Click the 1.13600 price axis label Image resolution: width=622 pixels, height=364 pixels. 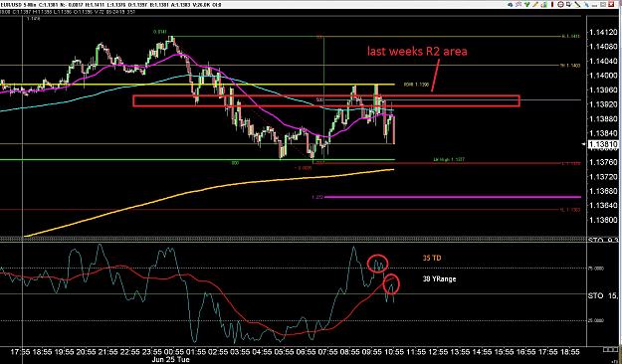click(603, 220)
